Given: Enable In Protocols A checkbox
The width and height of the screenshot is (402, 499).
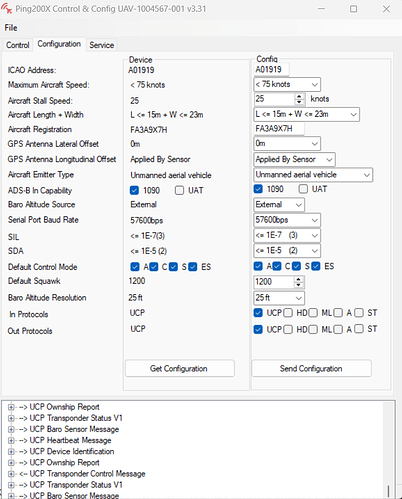Looking at the screenshot, I should tap(338, 313).
